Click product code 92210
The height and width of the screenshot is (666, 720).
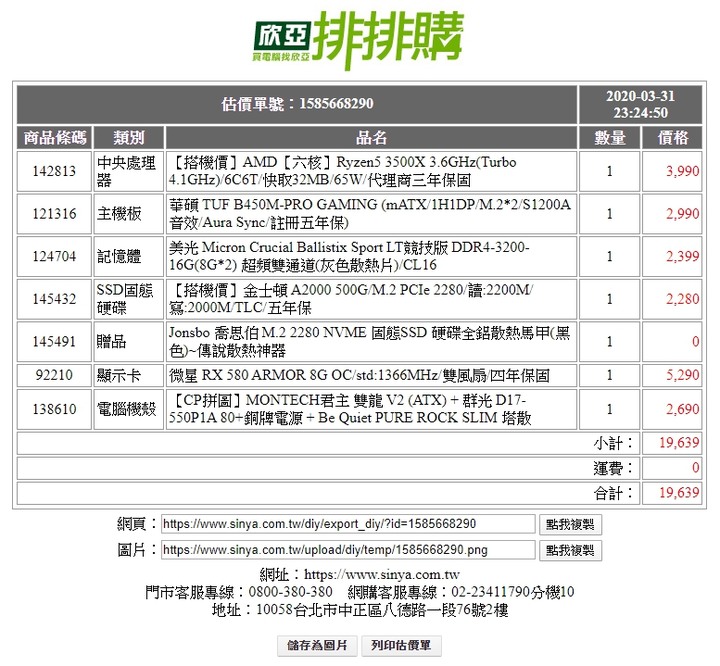54,375
